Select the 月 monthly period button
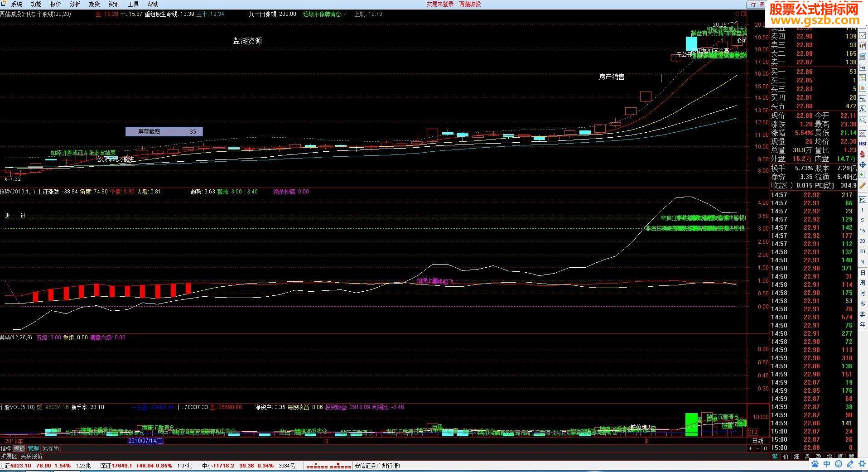Screen dimensions: 868x472 (x=863, y=294)
